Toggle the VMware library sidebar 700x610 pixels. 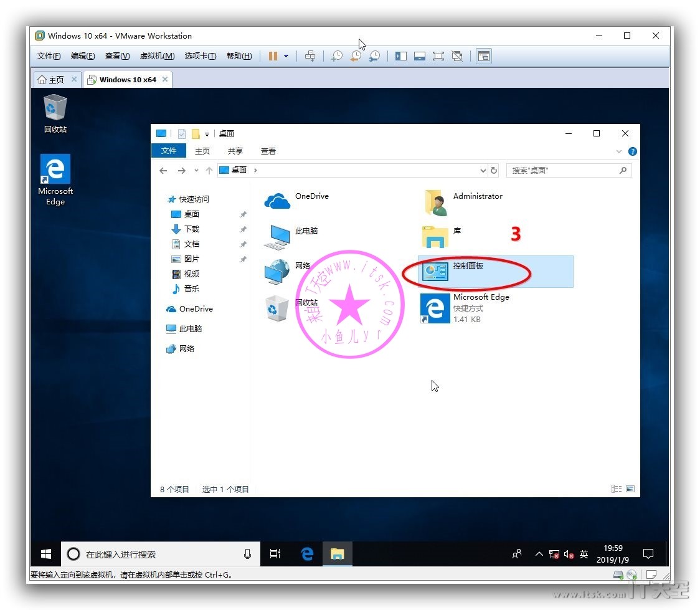click(x=401, y=56)
